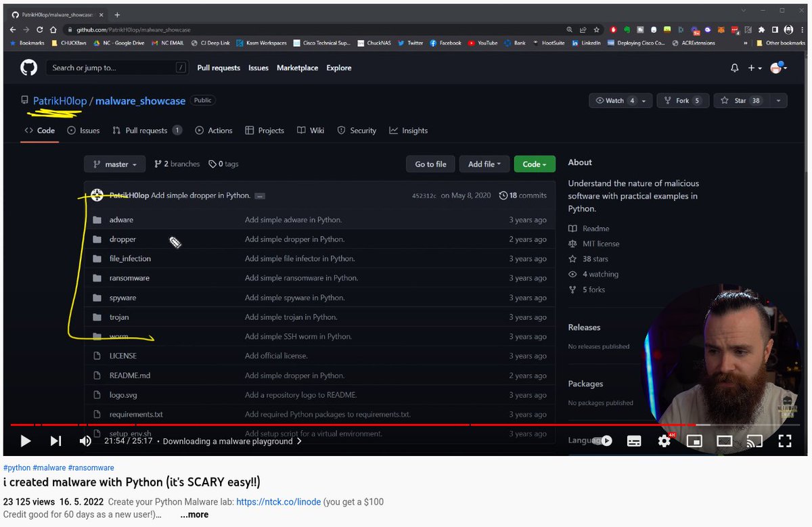The width and height of the screenshot is (812, 527).
Task: Open the GitHub user avatar menu
Action: 778,68
